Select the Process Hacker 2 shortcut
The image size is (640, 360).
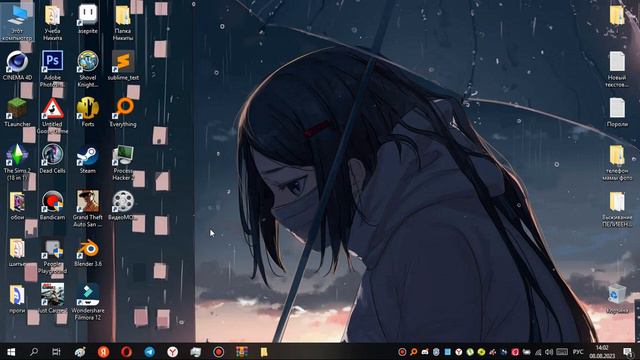click(123, 162)
